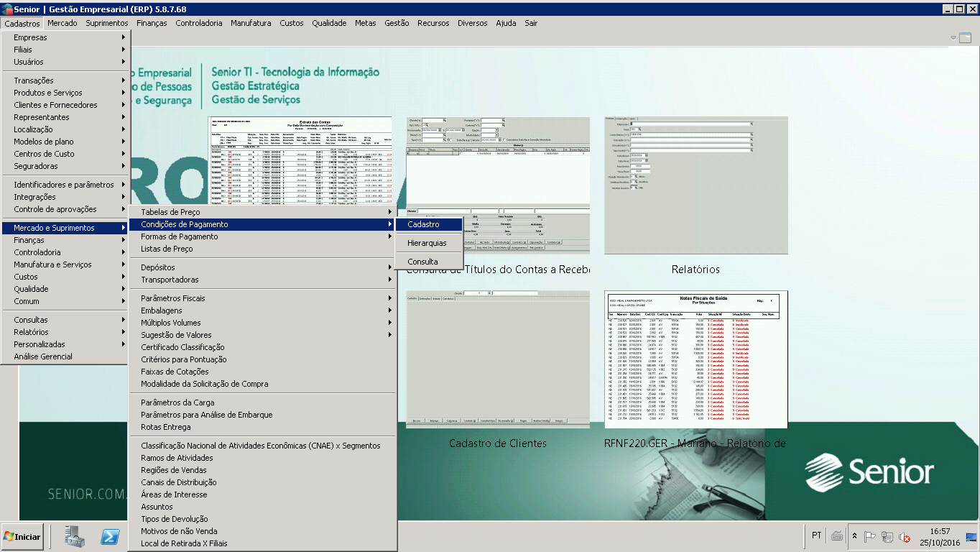Select Embalagens submenu entry
The image size is (980, 552).
pos(263,310)
